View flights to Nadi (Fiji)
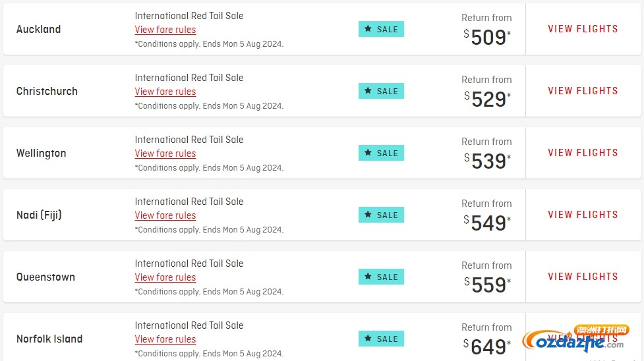The height and width of the screenshot is (361, 644). coord(583,215)
